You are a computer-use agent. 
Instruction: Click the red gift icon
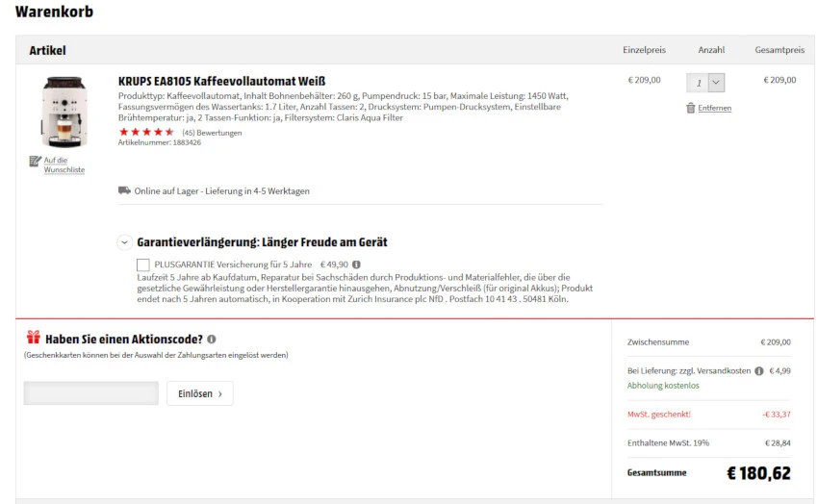pyautogui.click(x=34, y=338)
